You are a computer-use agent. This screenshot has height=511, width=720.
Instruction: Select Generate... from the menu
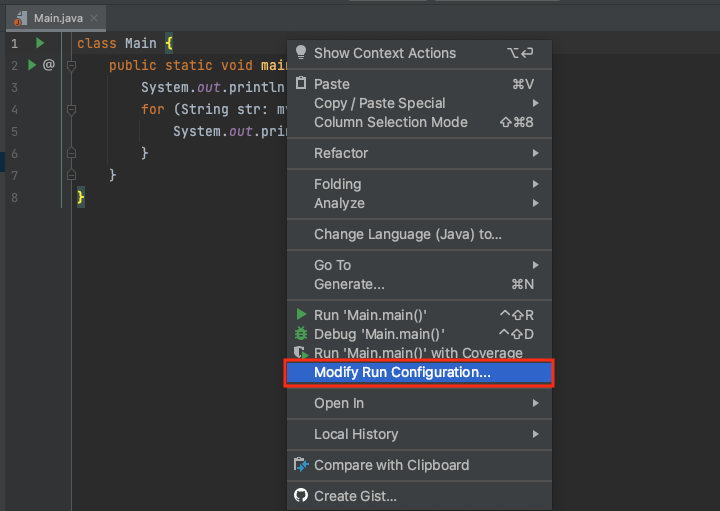click(x=419, y=284)
